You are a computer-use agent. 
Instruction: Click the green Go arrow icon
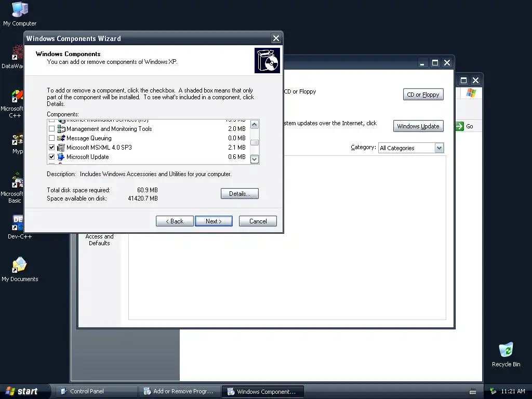(459, 126)
